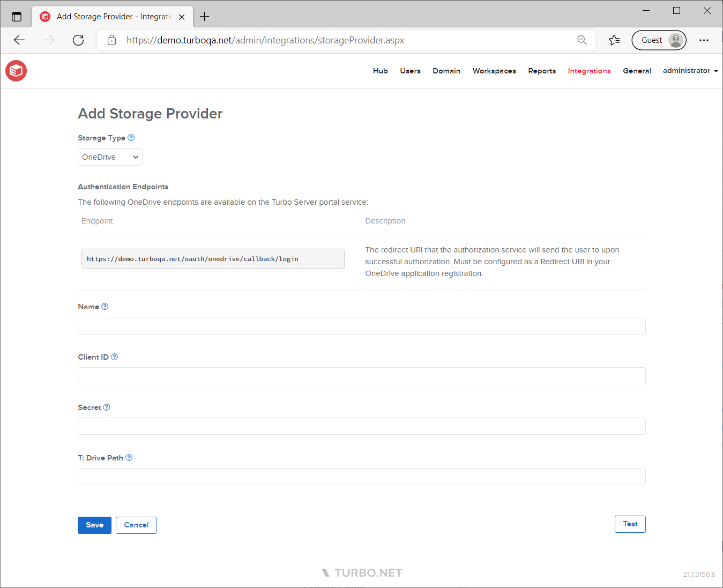Click the Test button

(x=630, y=524)
